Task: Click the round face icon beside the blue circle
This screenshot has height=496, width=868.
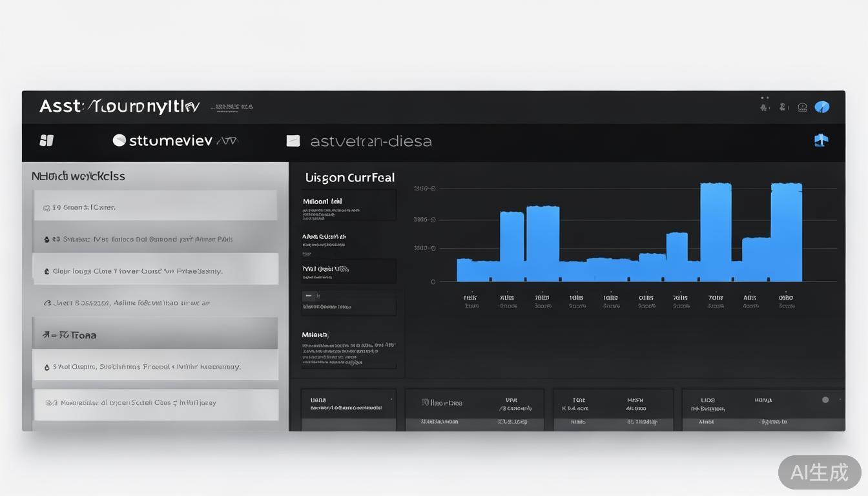Action: [x=802, y=107]
